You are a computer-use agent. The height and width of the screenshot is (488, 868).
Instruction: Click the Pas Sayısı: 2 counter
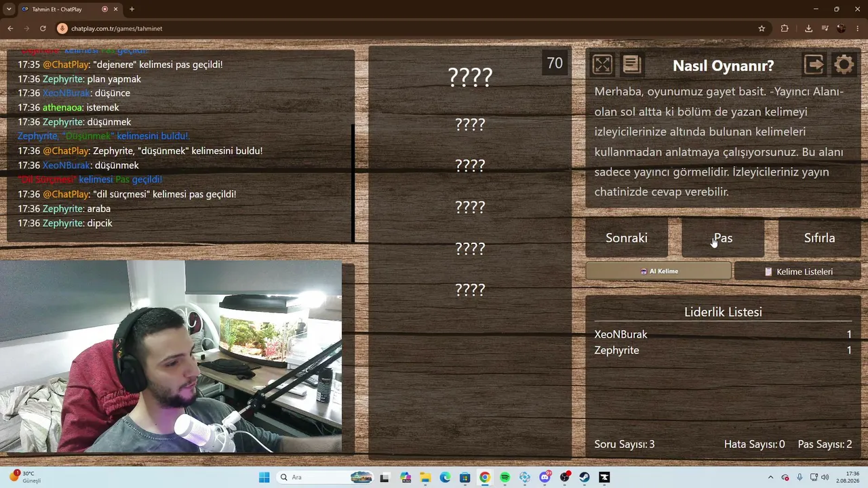(x=825, y=445)
